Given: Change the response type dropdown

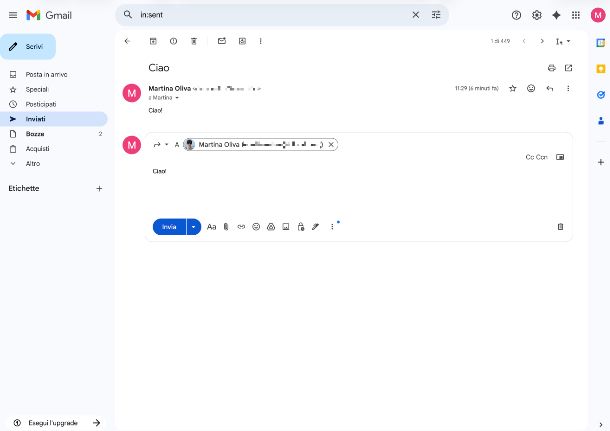Looking at the screenshot, I should pos(161,144).
